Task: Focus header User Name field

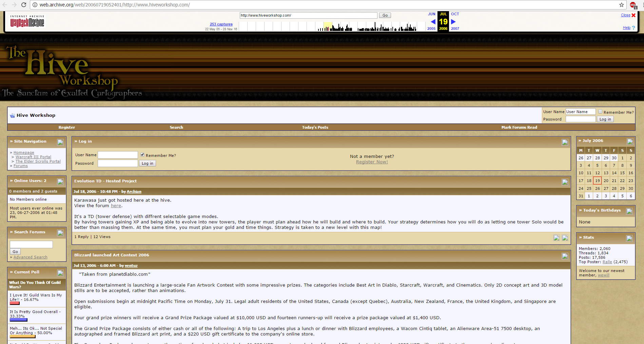Action: (581, 112)
